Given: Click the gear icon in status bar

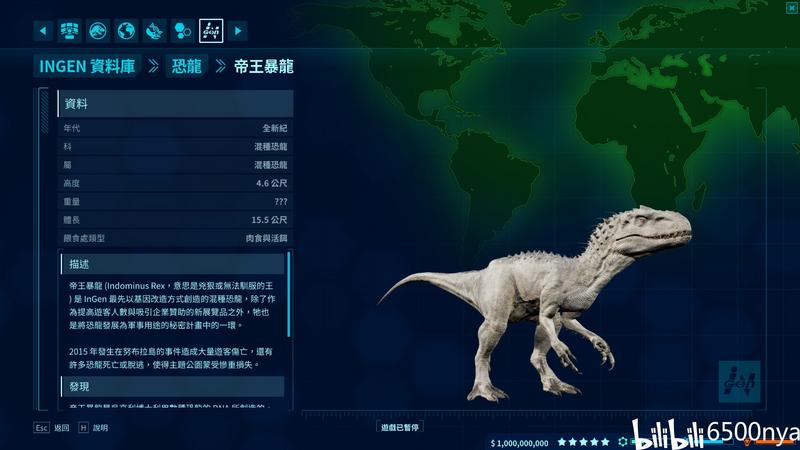Looking at the screenshot, I should coord(622,442).
